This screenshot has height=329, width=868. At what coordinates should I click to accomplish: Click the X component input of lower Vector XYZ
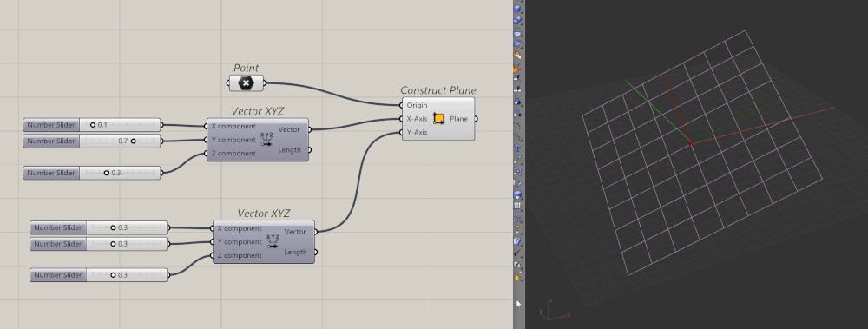point(240,228)
